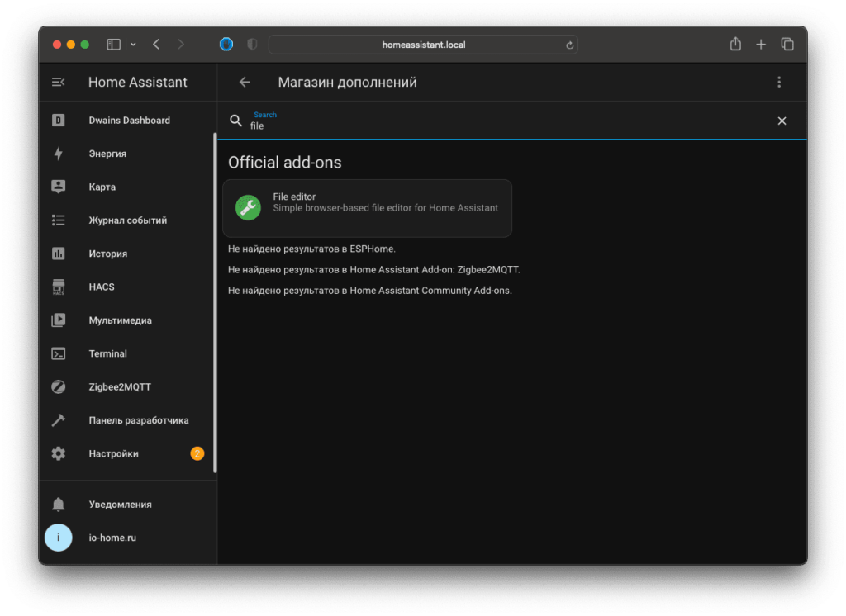The image size is (846, 616).
Task: Click the Home Assistant sidebar title
Action: (x=138, y=82)
